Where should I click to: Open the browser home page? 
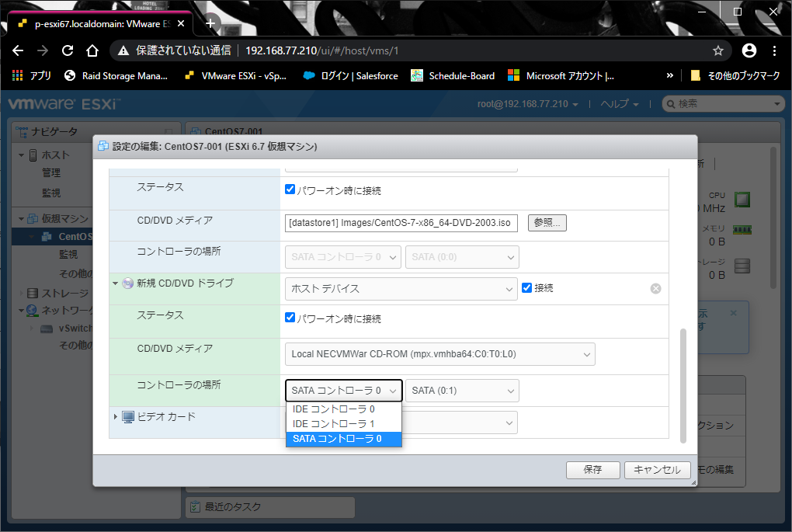pos(92,50)
